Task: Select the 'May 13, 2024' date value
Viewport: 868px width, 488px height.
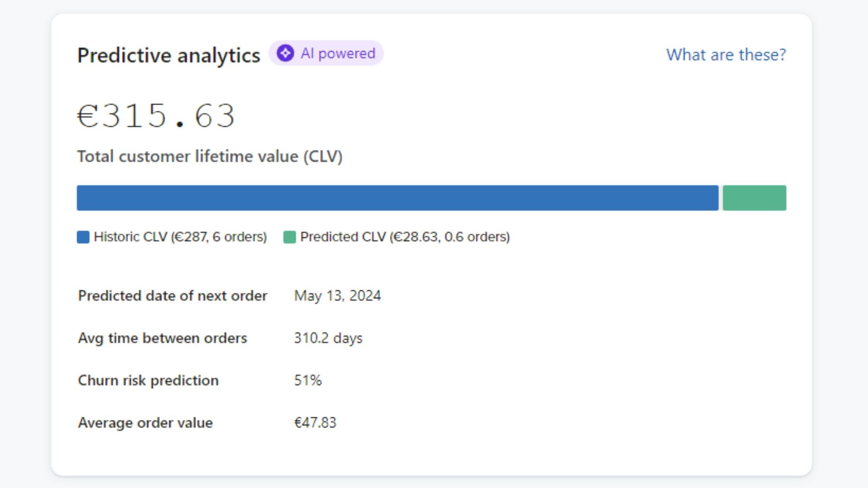Action: pyautogui.click(x=338, y=296)
